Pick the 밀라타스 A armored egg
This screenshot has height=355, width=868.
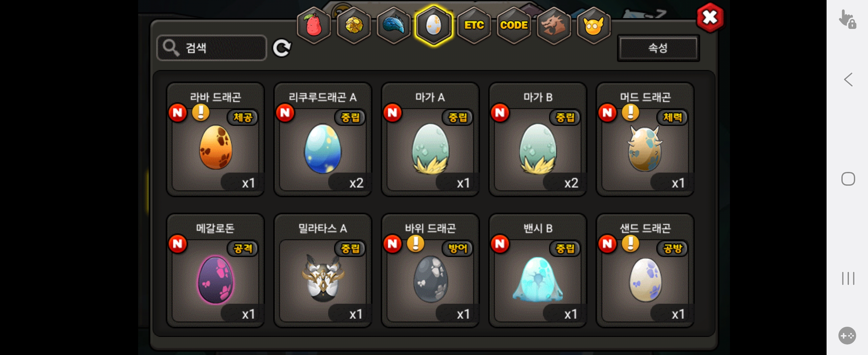point(323,270)
